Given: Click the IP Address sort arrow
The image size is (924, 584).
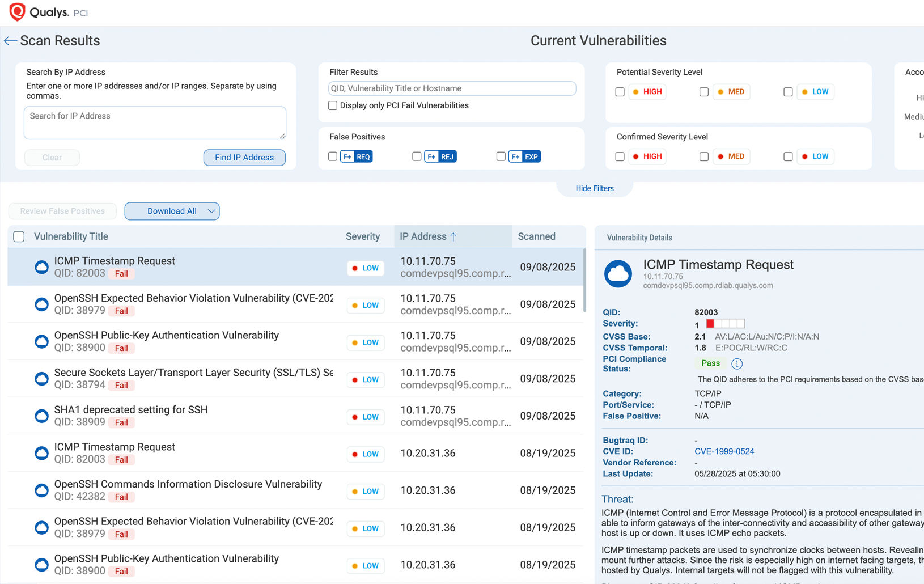Looking at the screenshot, I should coord(453,237).
